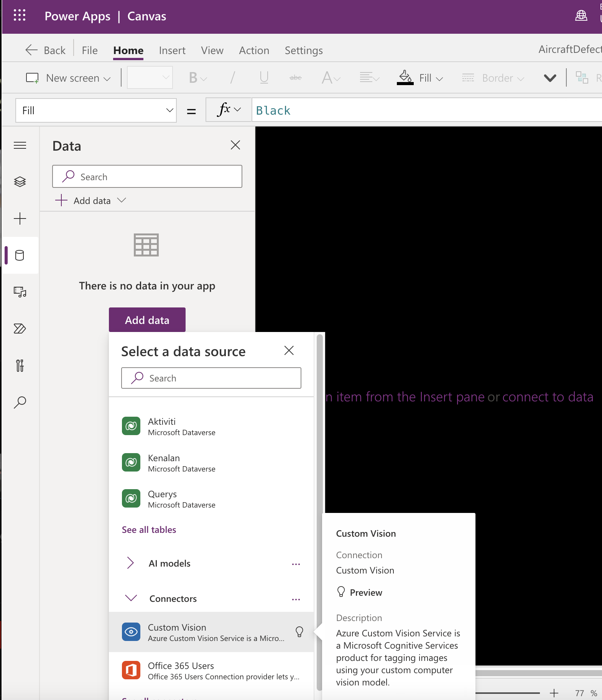Toggle the hamburger menu in left sidebar

20,145
